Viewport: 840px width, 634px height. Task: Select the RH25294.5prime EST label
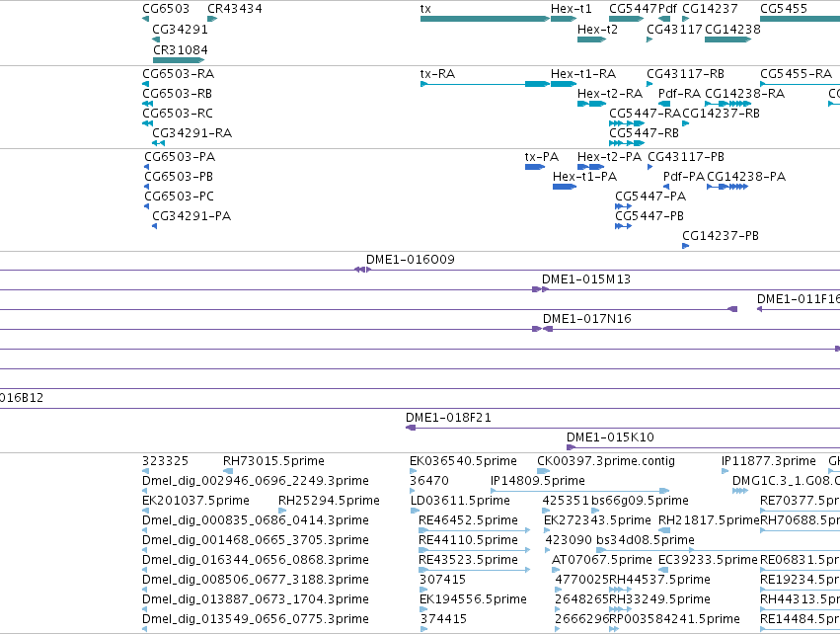(329, 501)
